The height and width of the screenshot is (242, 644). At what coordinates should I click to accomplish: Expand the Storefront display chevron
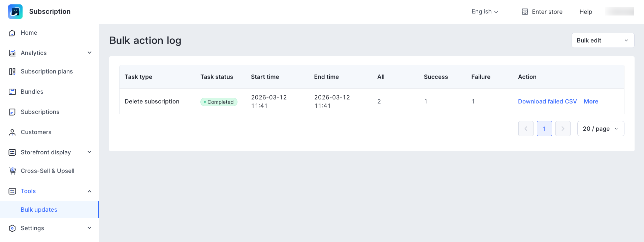pyautogui.click(x=90, y=152)
